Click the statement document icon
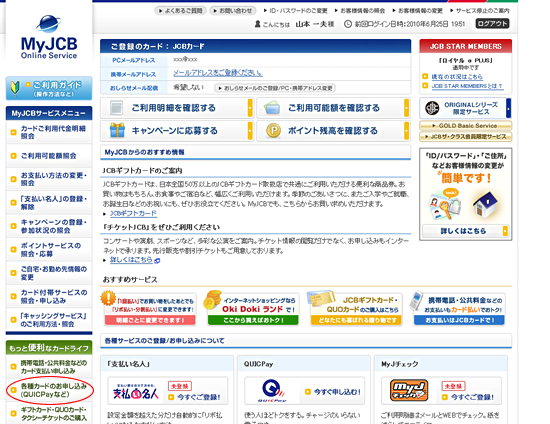The image size is (550, 424). tap(116, 108)
